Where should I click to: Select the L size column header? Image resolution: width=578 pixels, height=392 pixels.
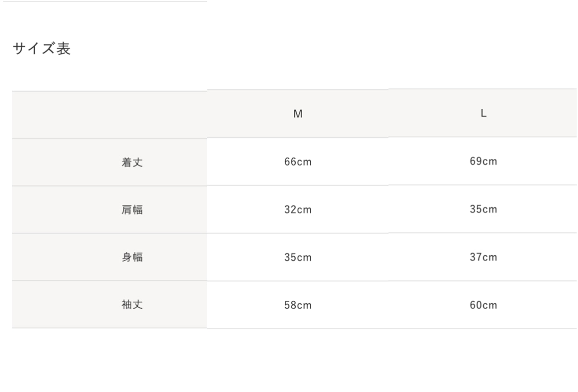point(483,114)
